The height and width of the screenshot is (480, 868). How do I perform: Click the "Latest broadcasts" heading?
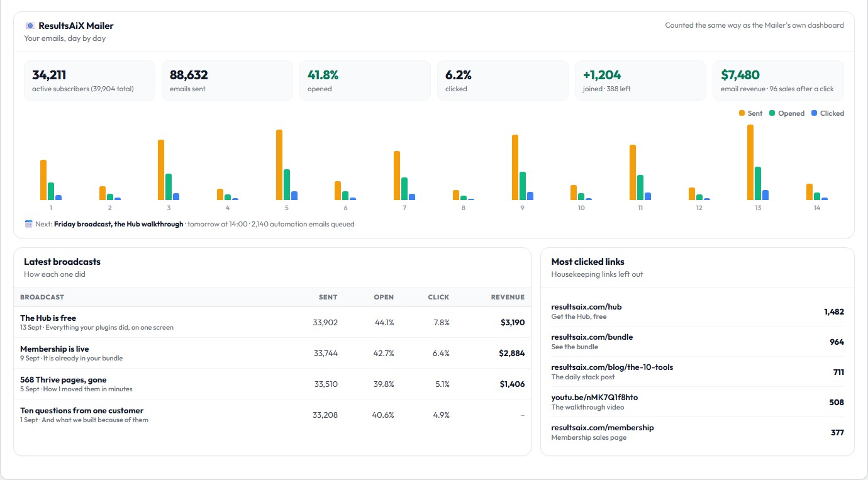62,262
